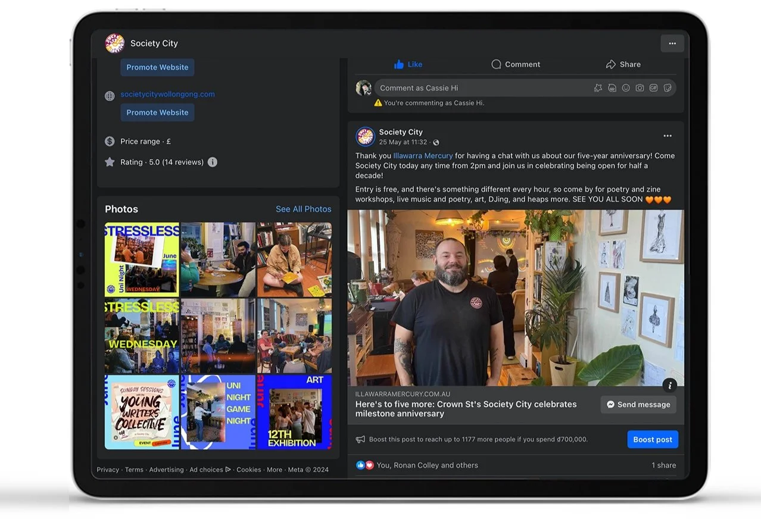Click the dollar icon next to Price range
Screen dimensions: 761x532
point(110,142)
